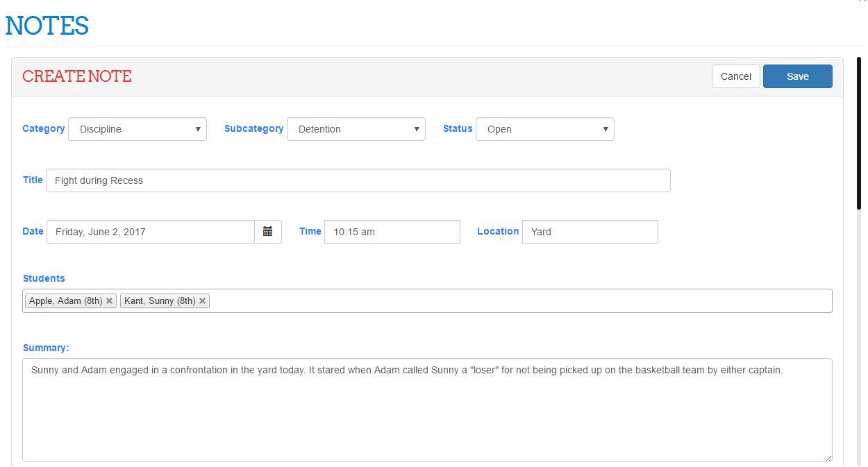Expand the Subcategory Detention dropdown

tap(356, 129)
